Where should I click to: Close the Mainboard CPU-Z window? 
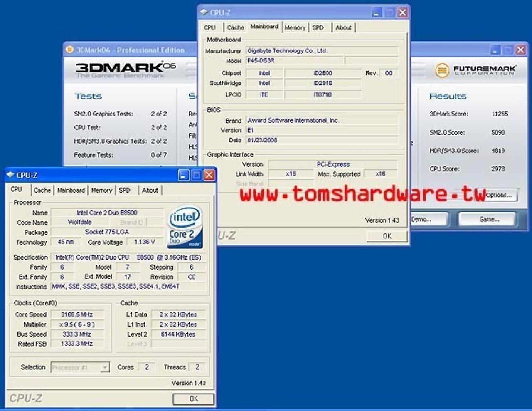click(402, 12)
